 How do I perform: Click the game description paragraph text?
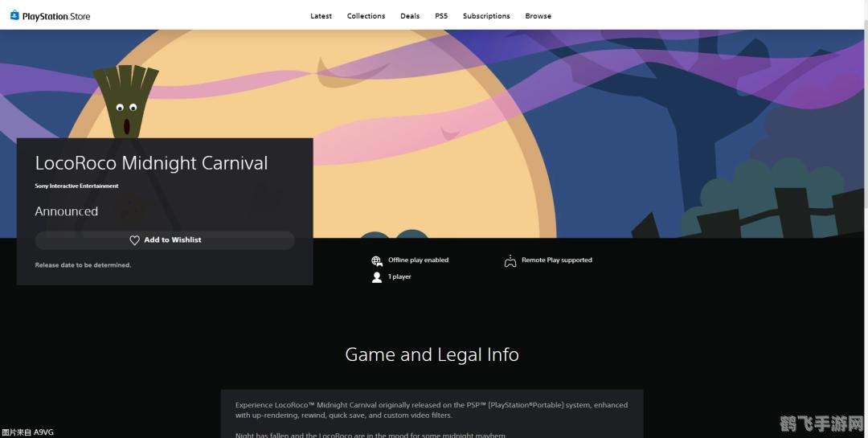tap(432, 410)
